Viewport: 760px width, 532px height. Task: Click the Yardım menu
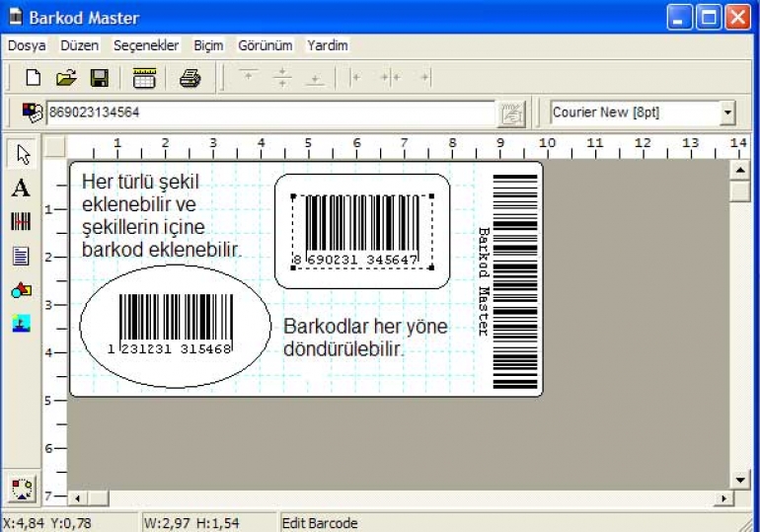click(x=327, y=45)
